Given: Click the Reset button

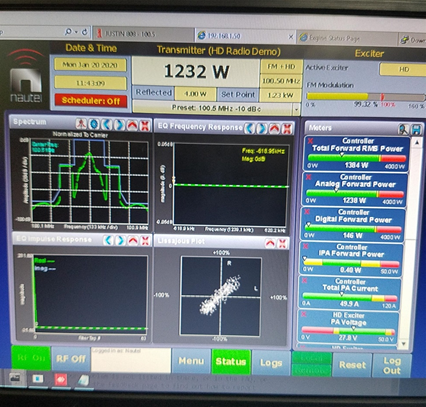Looking at the screenshot, I should 352,365.
